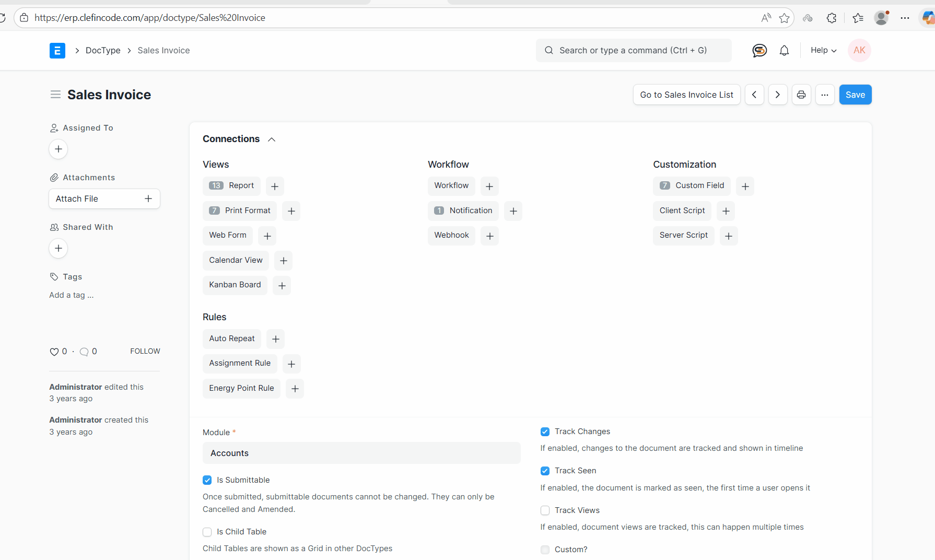Click the Add a tag field

71,295
